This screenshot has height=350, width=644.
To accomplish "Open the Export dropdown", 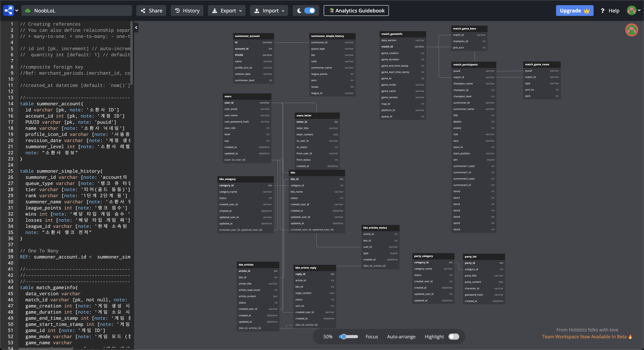I will [227, 11].
